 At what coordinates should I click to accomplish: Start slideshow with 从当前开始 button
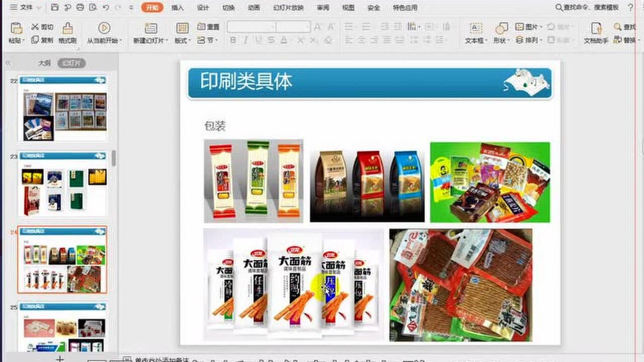(104, 33)
